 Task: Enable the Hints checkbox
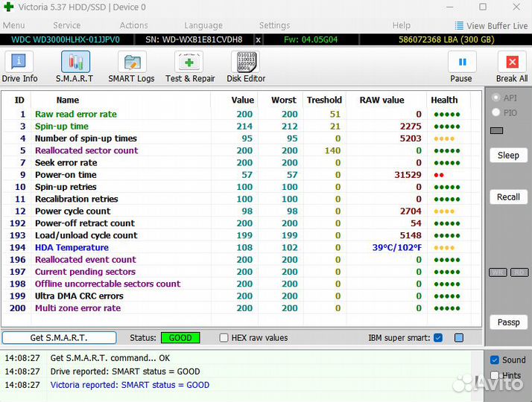click(495, 376)
